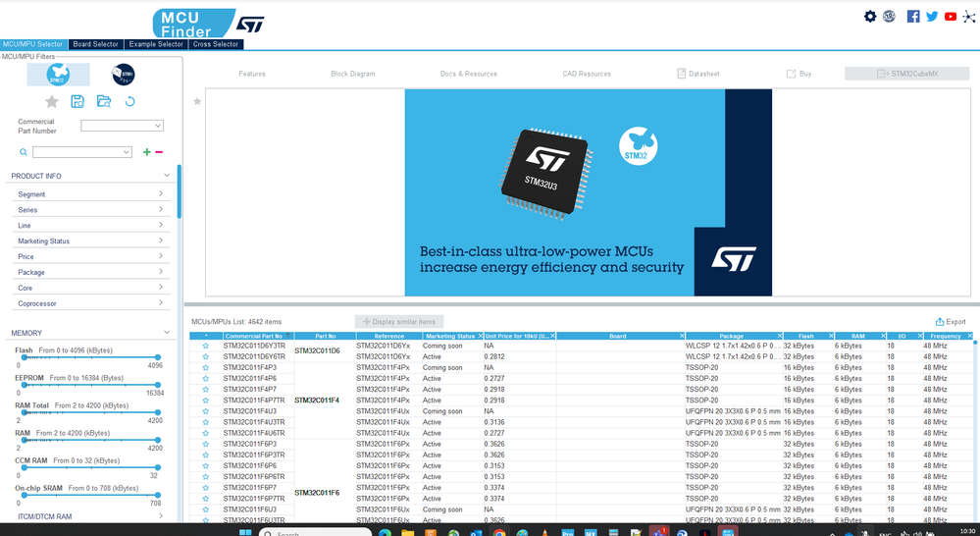980x536 pixels.
Task: Remove a search field with pink minus
Action: 159,152
